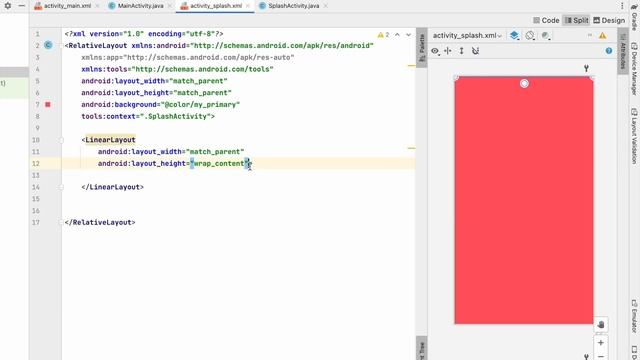Screen dimensions: 640x360
Task: Open the red color swatch on line 7
Action: click(48, 104)
